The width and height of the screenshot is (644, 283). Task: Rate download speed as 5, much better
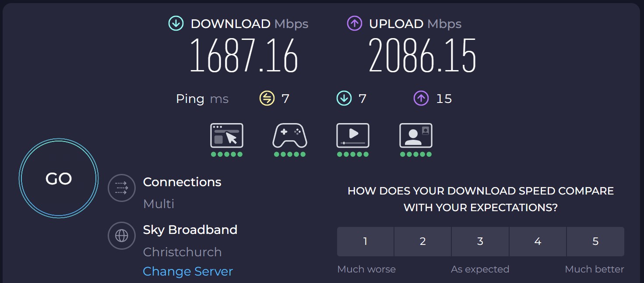click(595, 241)
